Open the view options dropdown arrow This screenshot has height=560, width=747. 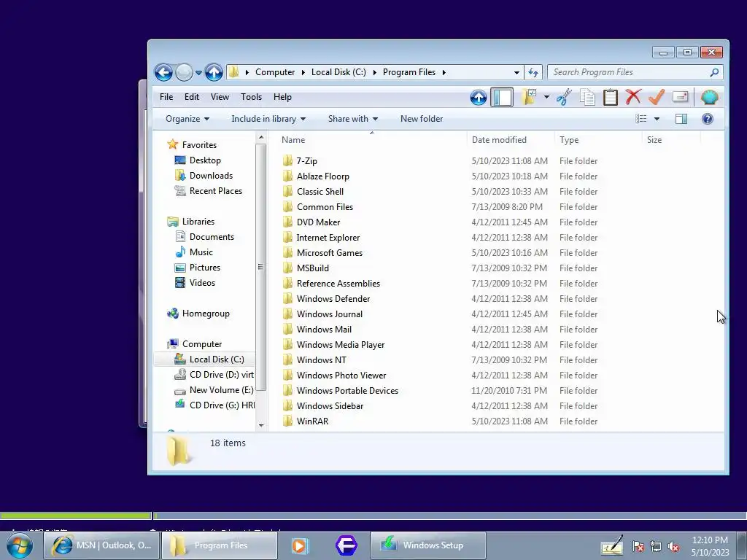(x=657, y=119)
